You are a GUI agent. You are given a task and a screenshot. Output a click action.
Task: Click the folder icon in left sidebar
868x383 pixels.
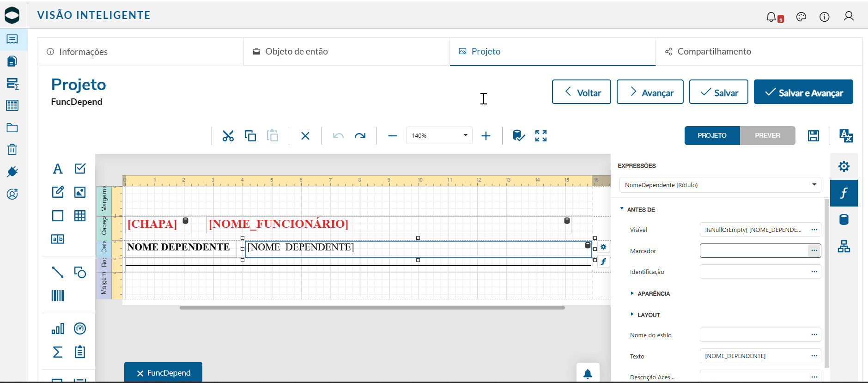coord(12,128)
